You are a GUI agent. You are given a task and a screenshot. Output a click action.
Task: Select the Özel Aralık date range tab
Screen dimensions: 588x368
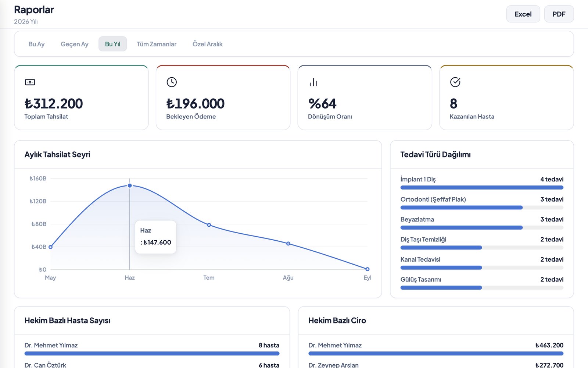click(x=208, y=44)
